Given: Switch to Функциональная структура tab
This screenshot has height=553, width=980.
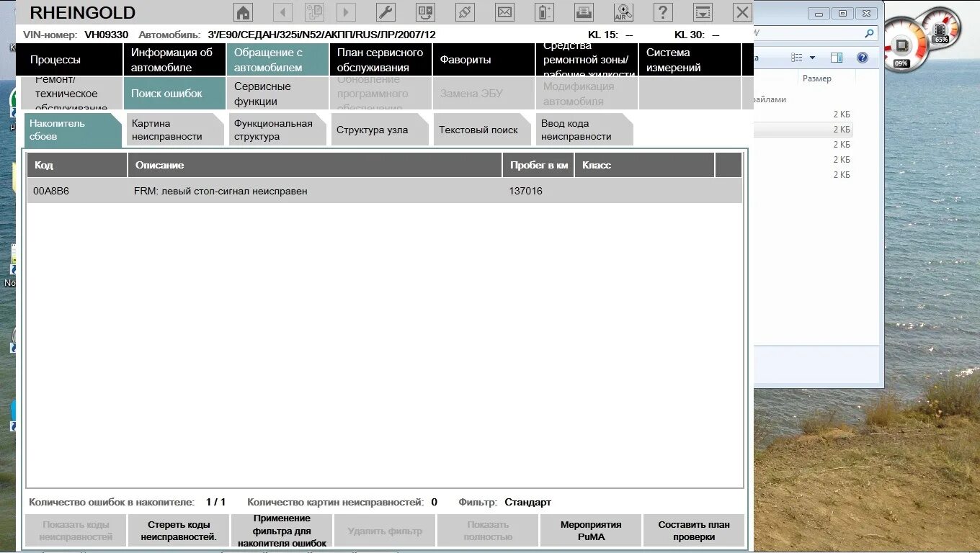Looking at the screenshot, I should tap(277, 130).
